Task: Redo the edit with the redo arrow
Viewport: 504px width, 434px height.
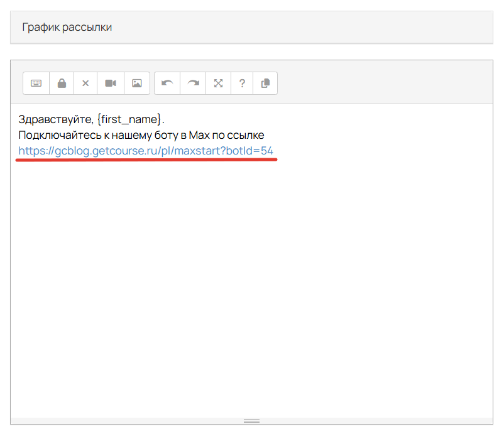Action: click(192, 83)
